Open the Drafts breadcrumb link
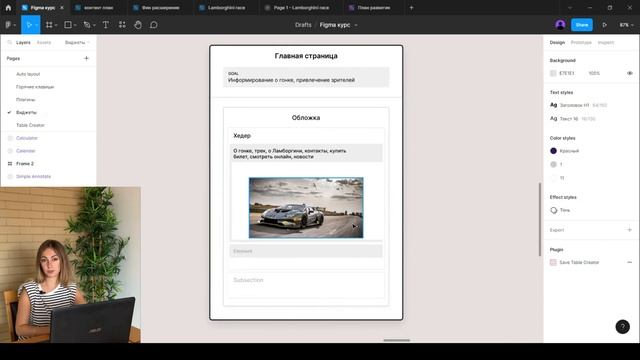The width and height of the screenshot is (640, 360). (303, 25)
